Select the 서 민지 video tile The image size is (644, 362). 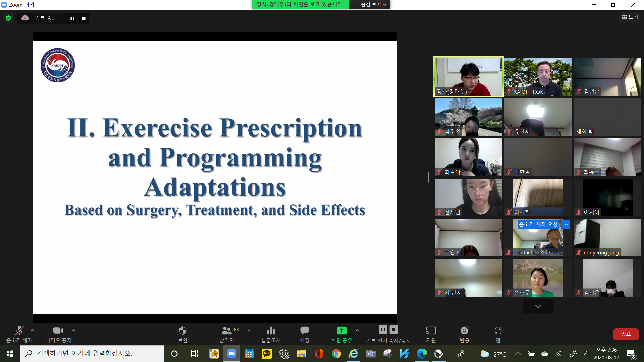coord(469,278)
